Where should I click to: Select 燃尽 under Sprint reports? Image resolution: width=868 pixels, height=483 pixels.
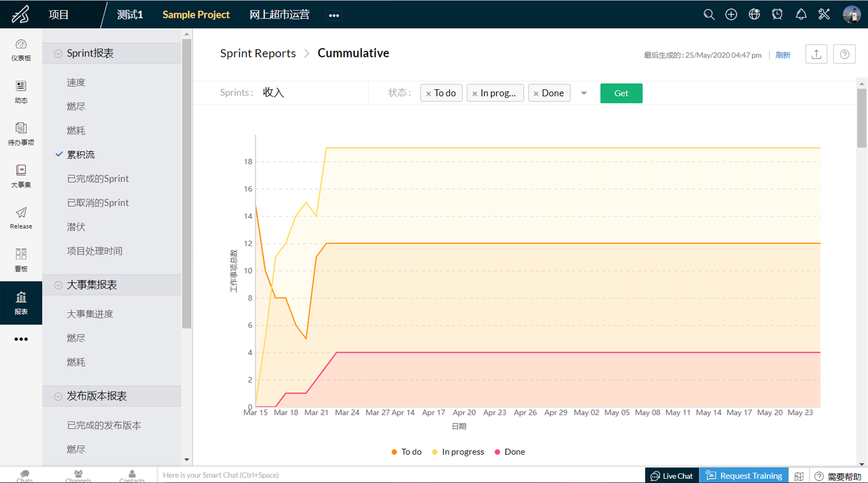point(76,107)
